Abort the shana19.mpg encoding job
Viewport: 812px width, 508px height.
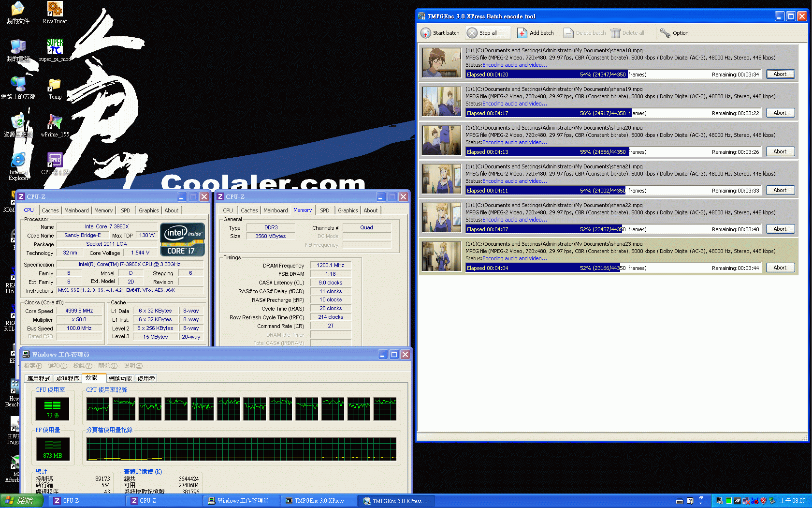(x=780, y=113)
